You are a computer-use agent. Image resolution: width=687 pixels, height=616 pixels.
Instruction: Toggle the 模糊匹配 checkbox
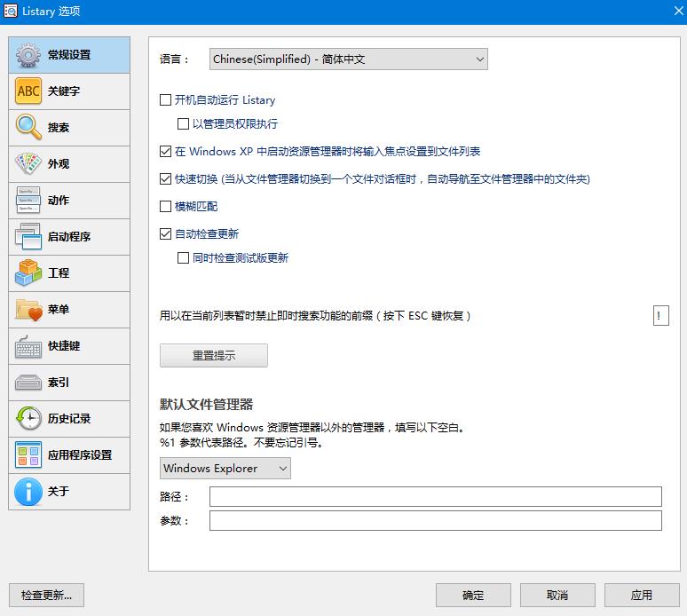[x=166, y=207]
